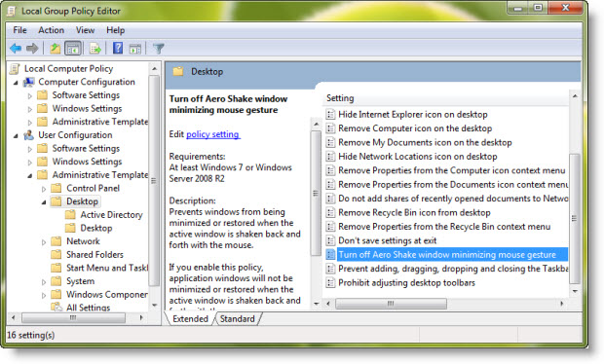Click the settings list vertical scrollbar thumb
Image resolution: width=604 pixels, height=364 pixels.
[x=575, y=218]
